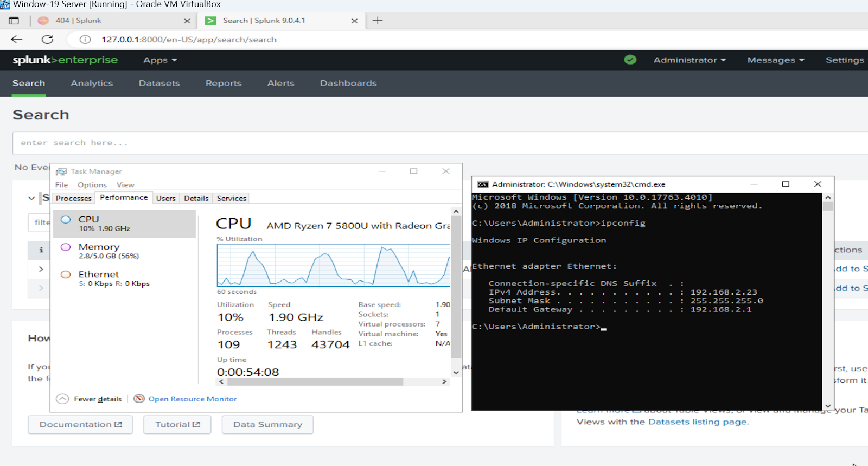Viewport: 868px width, 466px height.
Task: Switch to Users tab in Task Manager
Action: (x=166, y=199)
